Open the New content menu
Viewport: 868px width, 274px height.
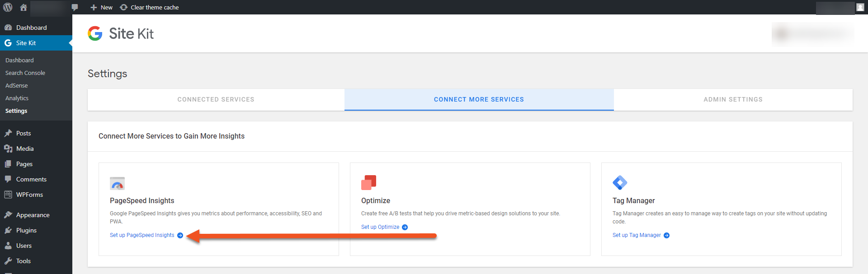(x=102, y=7)
